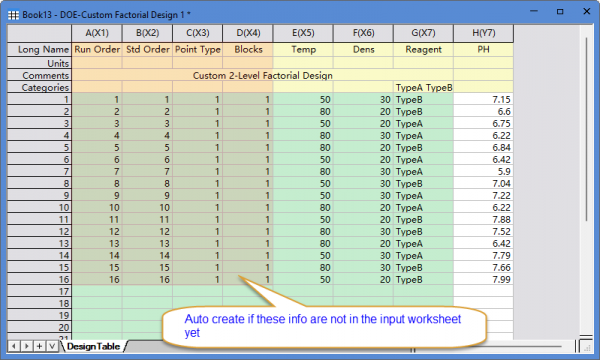Click the Units row label

tap(39, 63)
